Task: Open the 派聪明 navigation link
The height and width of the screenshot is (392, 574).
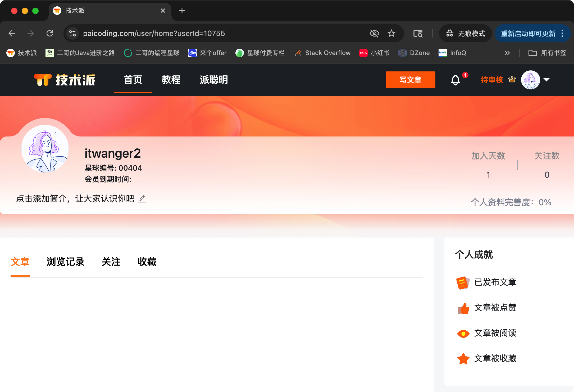Action: [x=214, y=80]
